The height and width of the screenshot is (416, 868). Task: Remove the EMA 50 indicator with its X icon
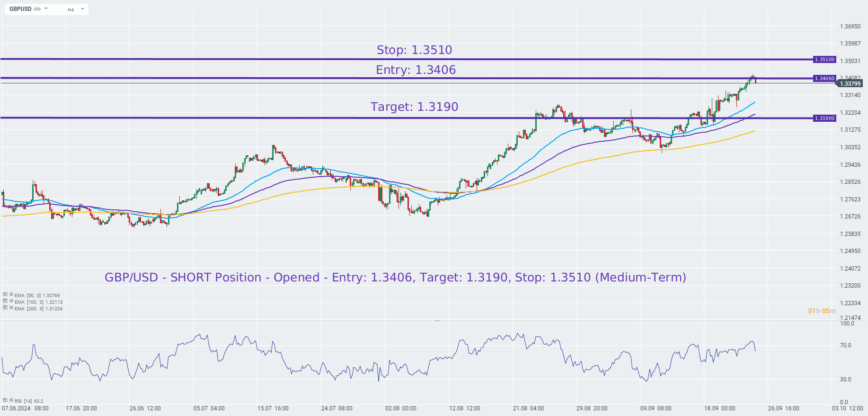click(x=11, y=295)
